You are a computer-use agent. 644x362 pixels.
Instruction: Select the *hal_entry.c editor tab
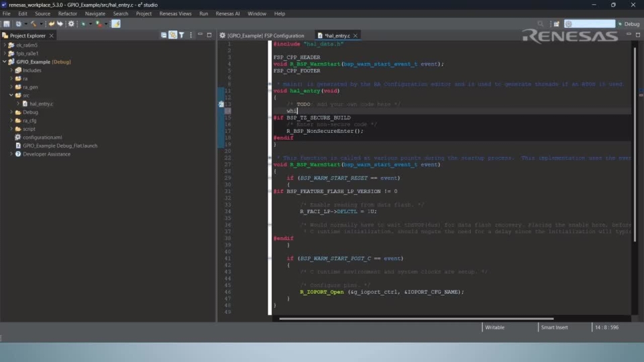[x=337, y=36]
